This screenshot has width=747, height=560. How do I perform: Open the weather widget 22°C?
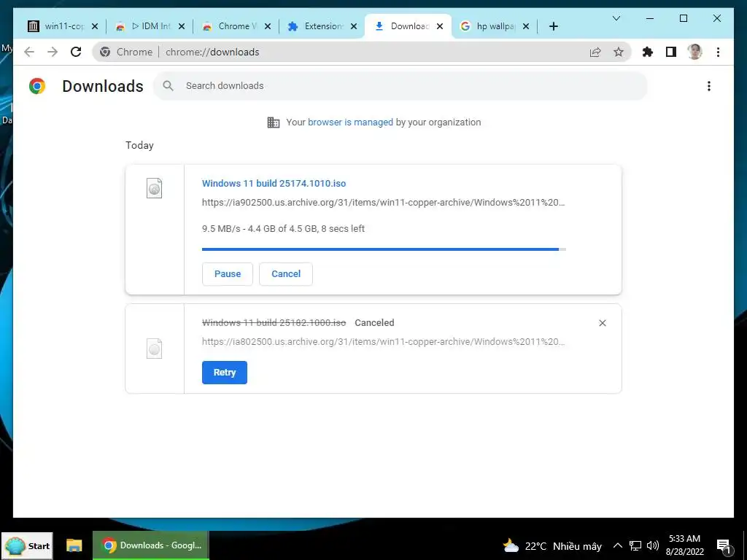pyautogui.click(x=552, y=545)
